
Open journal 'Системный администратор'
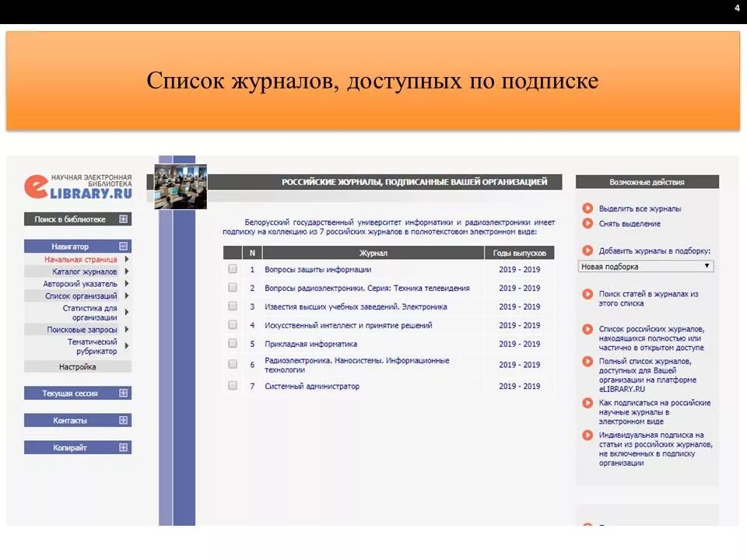pos(312,387)
